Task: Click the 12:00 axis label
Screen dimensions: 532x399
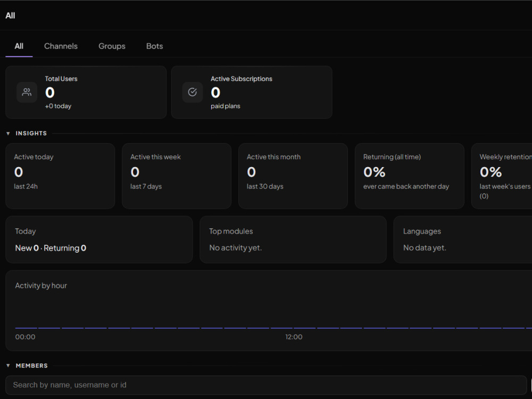Action: tap(294, 337)
